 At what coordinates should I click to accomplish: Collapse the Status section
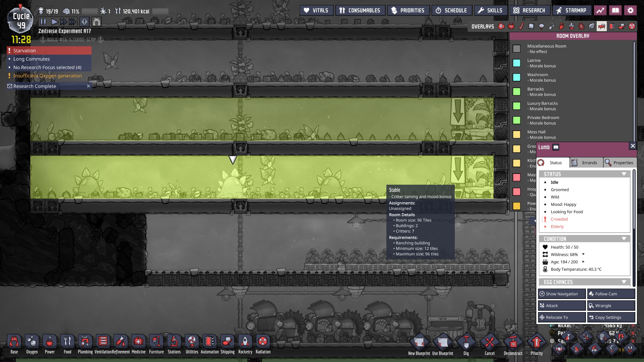[x=624, y=174]
